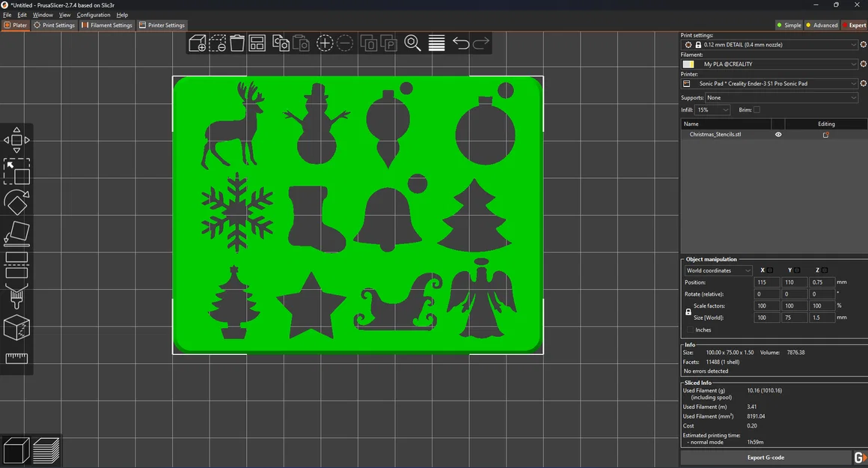Open the Infill 15% dropdown
The image size is (868, 468).
tap(712, 109)
